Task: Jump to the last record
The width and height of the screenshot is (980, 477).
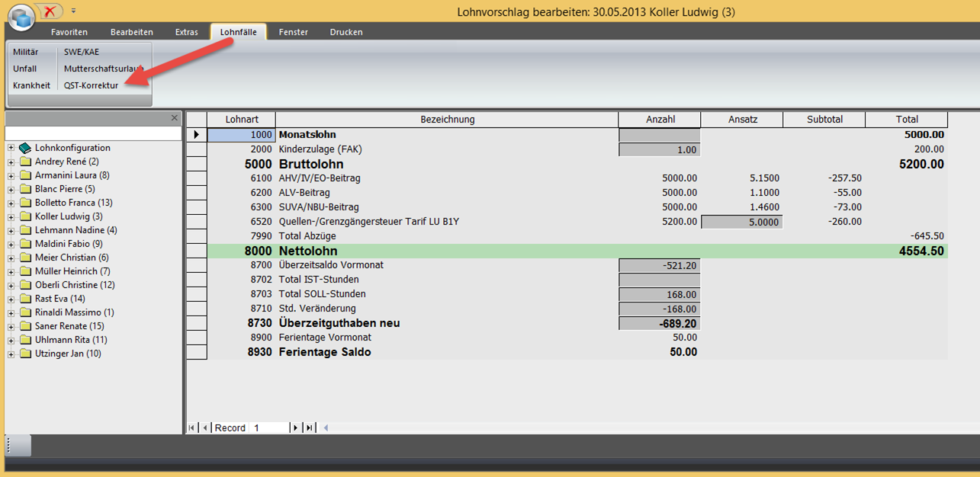Action: pos(309,427)
